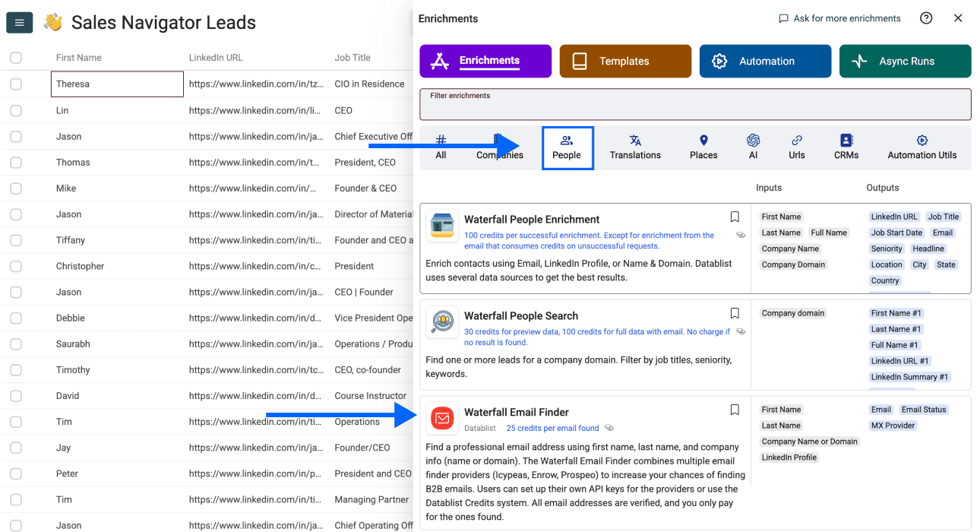Open the hamburger menu

tap(19, 22)
